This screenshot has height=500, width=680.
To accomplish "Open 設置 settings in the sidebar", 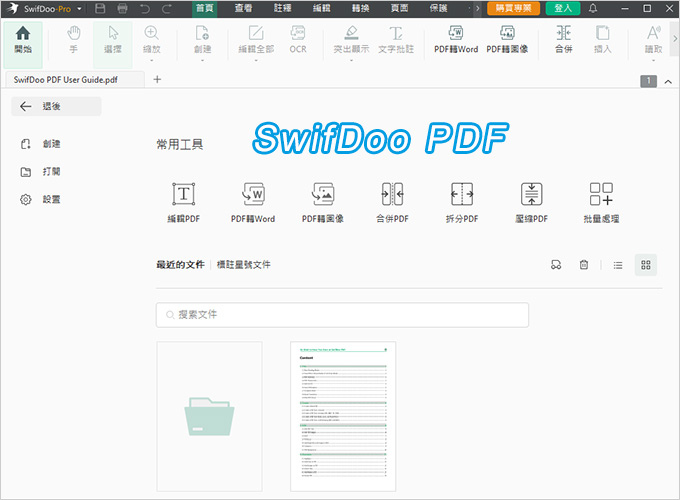I will click(x=41, y=199).
